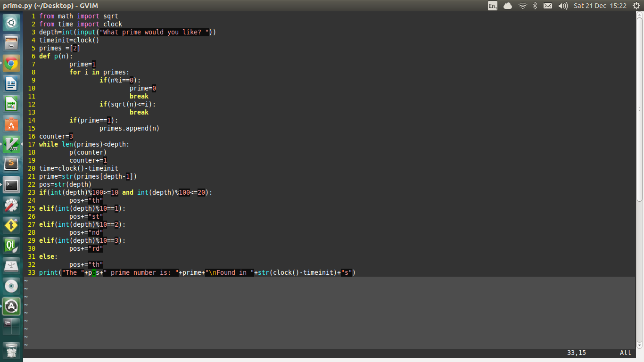Open the volume indicator menu

click(564, 6)
